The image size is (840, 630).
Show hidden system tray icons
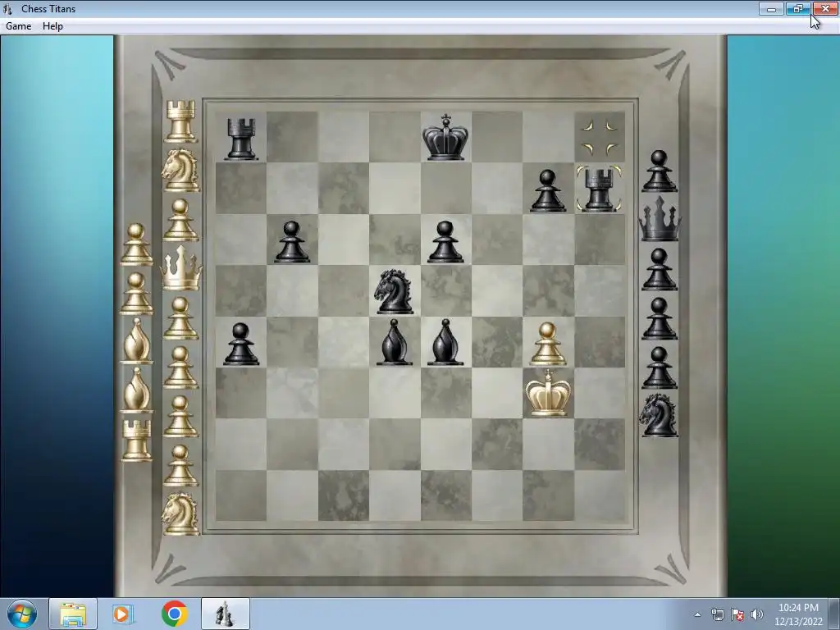[x=697, y=614]
